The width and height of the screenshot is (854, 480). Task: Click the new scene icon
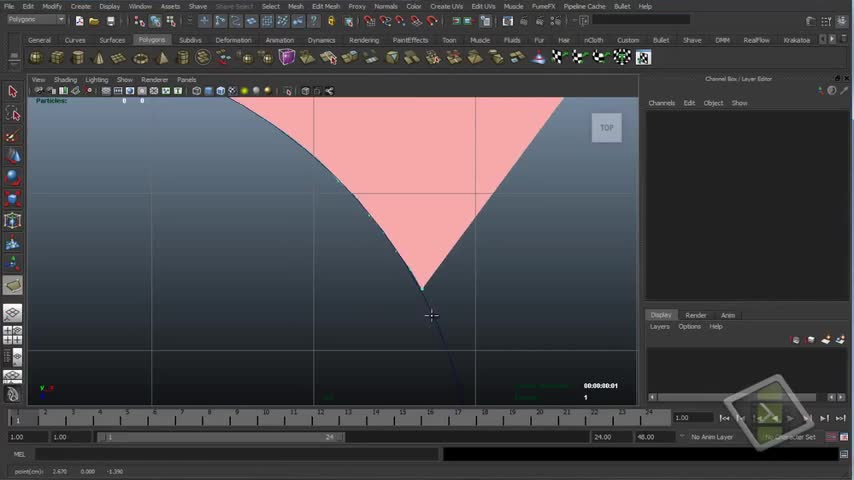coord(80,21)
